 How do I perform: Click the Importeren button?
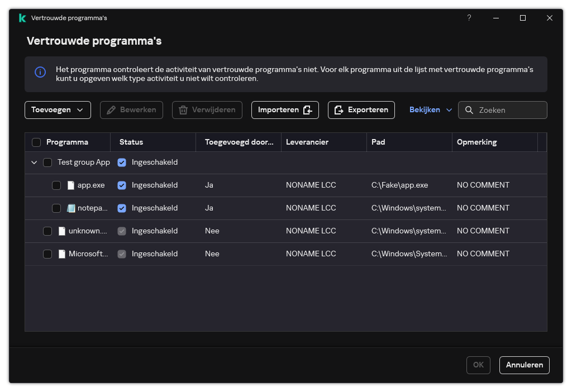coord(285,110)
